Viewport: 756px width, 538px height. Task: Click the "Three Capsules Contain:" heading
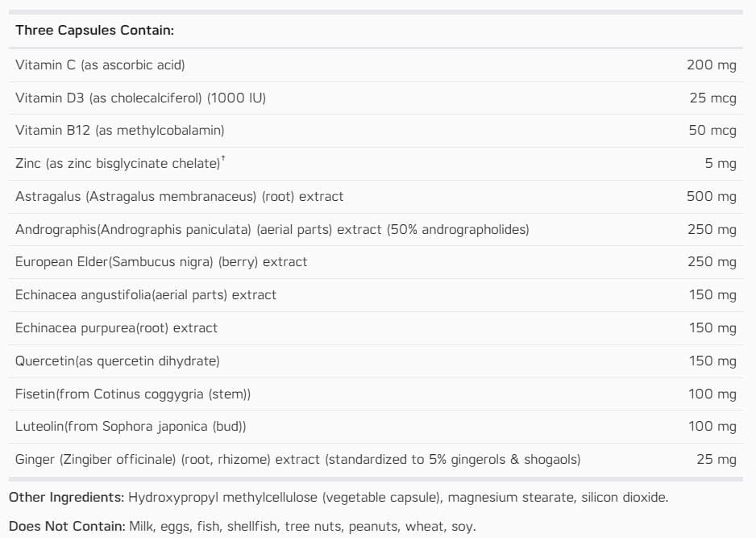coord(94,30)
